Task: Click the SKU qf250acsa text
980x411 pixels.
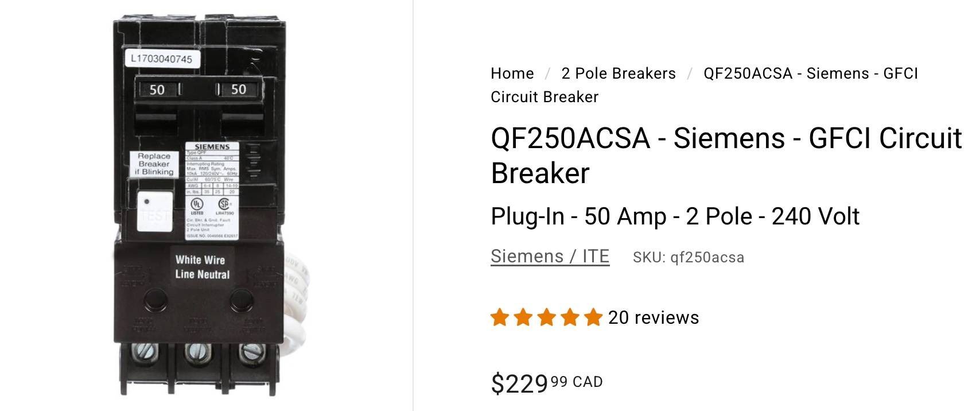Action: (x=689, y=257)
